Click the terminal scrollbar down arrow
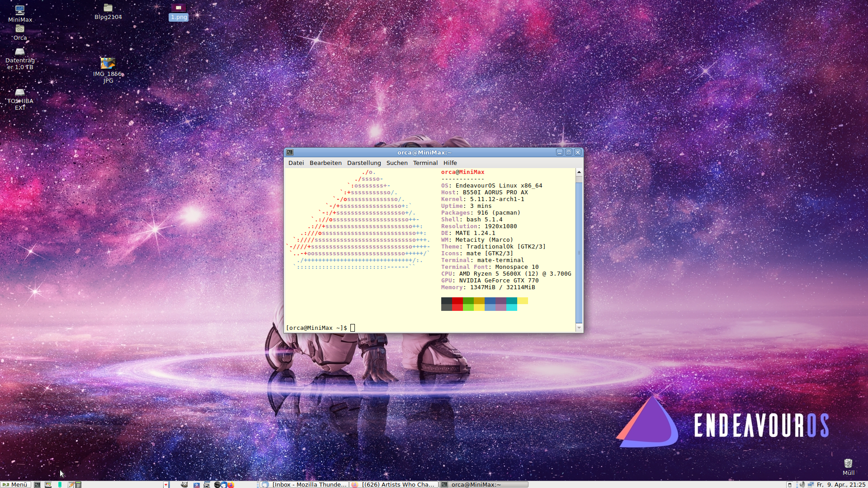 click(579, 328)
